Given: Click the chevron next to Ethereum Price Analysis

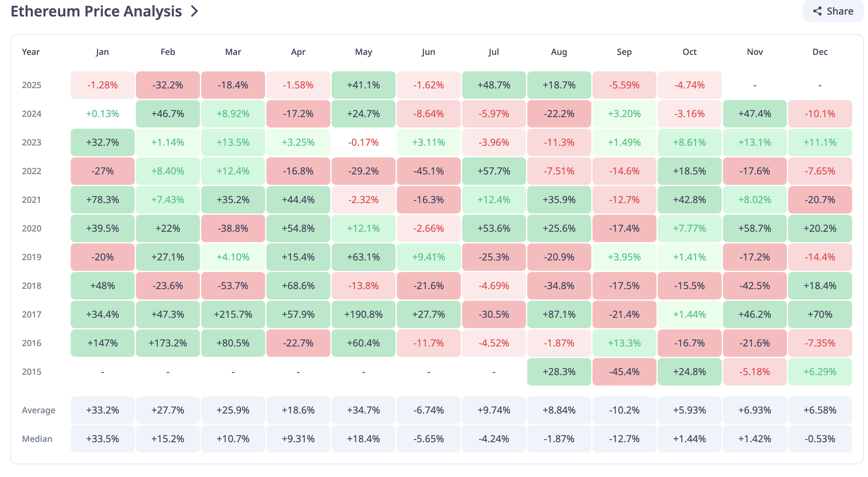Looking at the screenshot, I should [x=194, y=11].
